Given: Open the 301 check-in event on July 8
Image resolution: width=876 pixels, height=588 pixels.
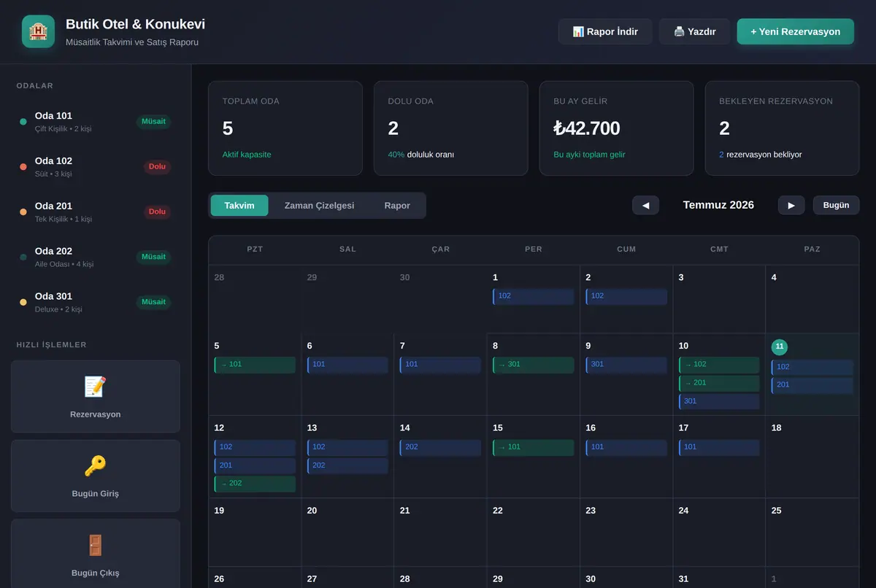Looking at the screenshot, I should point(534,365).
